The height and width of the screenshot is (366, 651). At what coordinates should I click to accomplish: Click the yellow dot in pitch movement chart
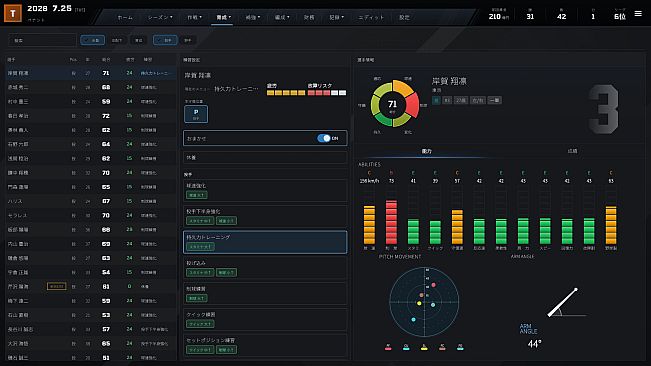coord(419,303)
